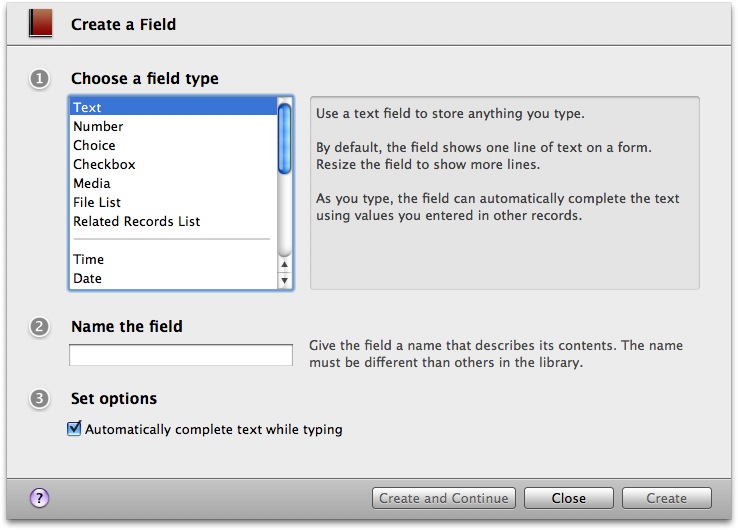
Task: Select the Media field type
Action: tap(174, 183)
